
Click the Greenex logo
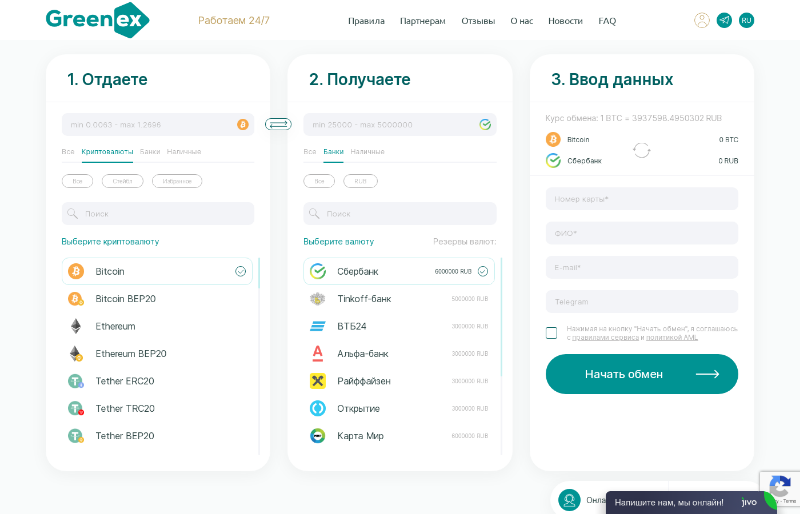click(96, 20)
